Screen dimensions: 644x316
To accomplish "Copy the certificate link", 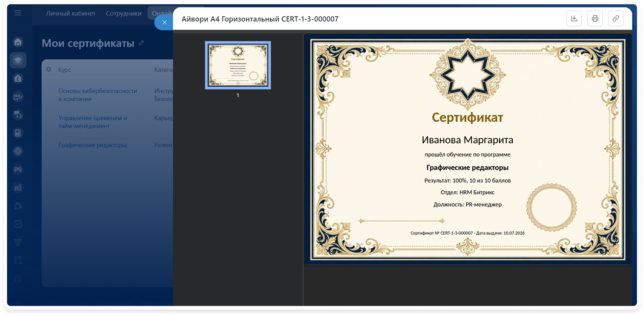I will coord(615,19).
